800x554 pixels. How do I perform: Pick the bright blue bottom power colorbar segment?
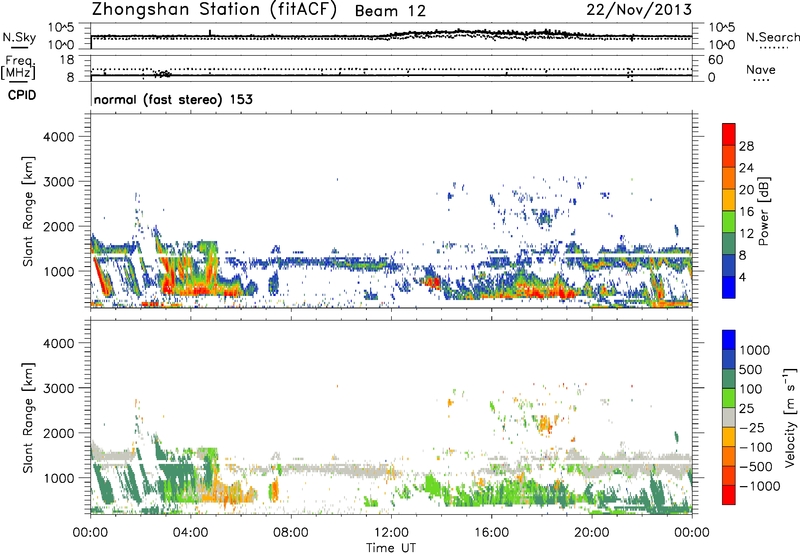click(x=729, y=287)
